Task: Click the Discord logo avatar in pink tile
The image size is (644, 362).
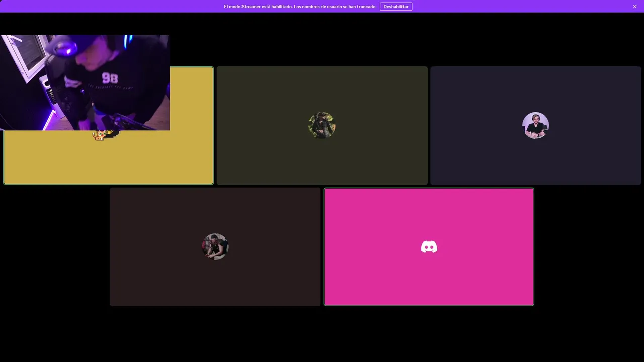Action: (x=429, y=246)
